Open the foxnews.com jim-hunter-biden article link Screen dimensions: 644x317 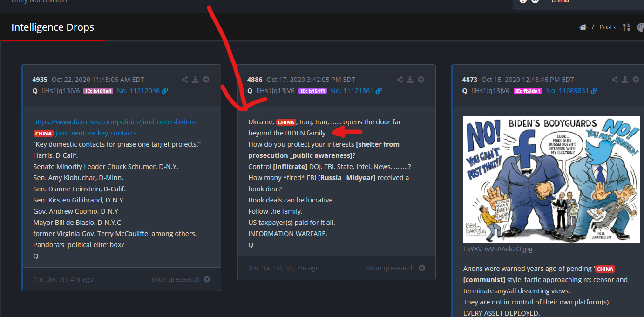115,128
